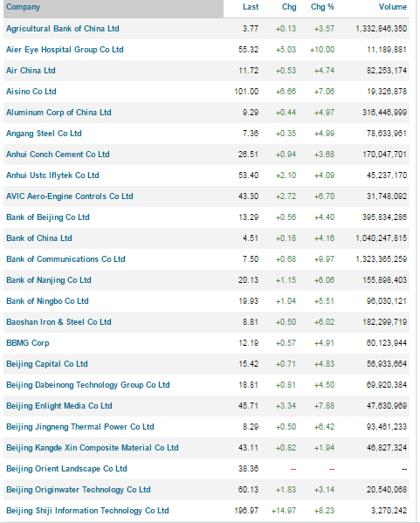Open the Aisino Co Ltd link
The width and height of the screenshot is (420, 523).
[31, 92]
